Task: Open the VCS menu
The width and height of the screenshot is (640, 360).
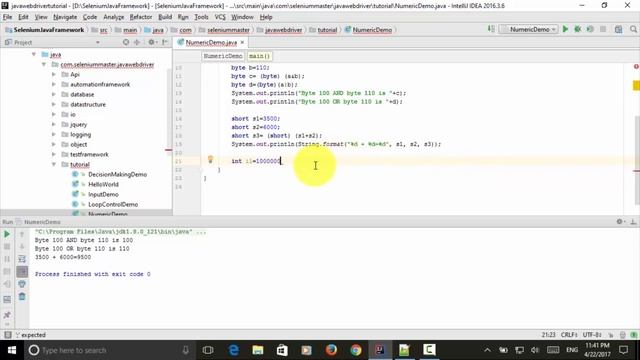Action: pos(220,17)
